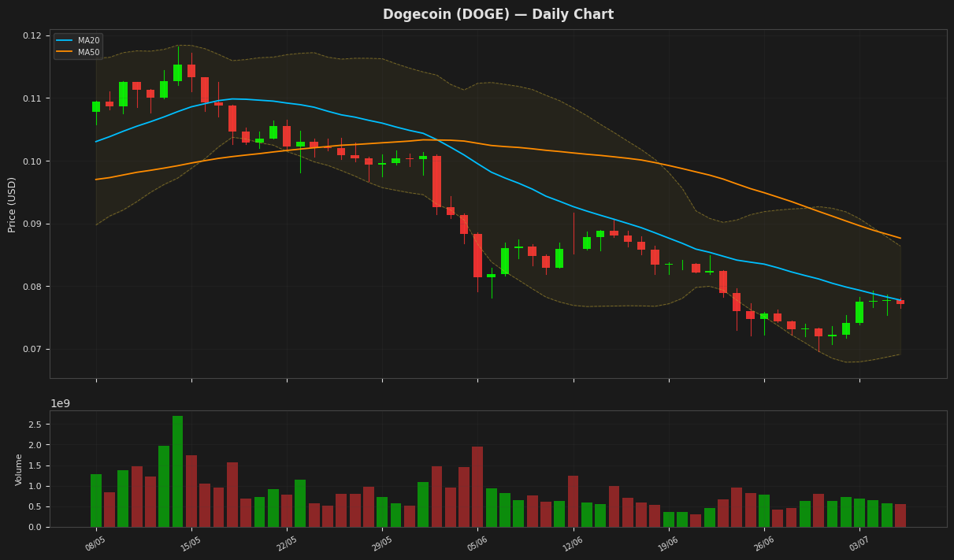
Task: Click the 15/05 date label
Action: coord(191,543)
